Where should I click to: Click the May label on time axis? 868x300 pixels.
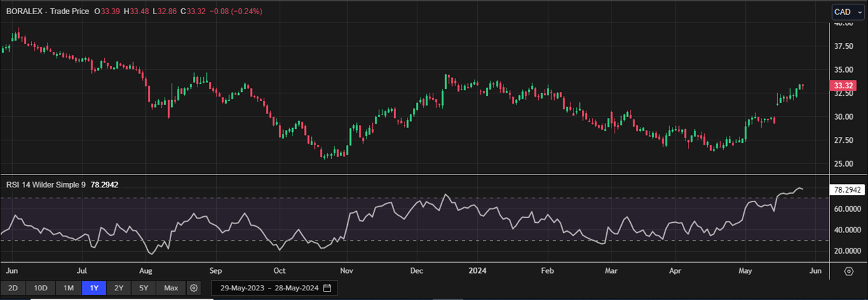[745, 271]
